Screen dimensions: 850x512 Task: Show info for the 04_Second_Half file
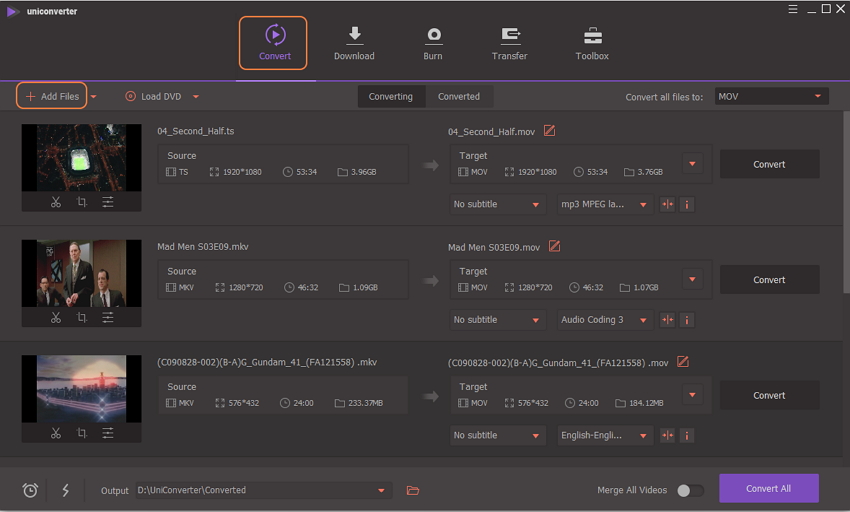(x=687, y=204)
